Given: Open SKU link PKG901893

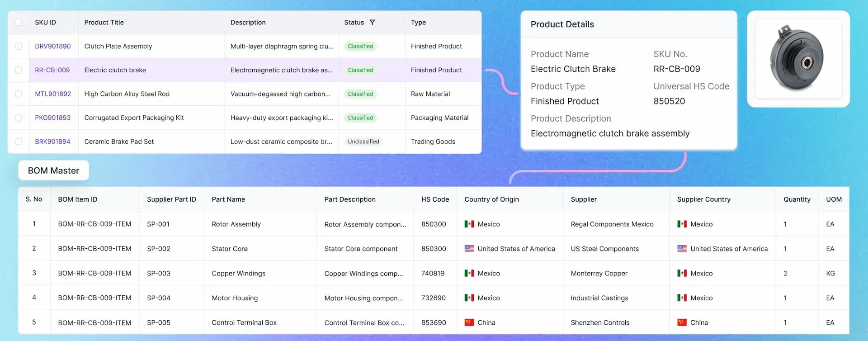Looking at the screenshot, I should (x=53, y=118).
